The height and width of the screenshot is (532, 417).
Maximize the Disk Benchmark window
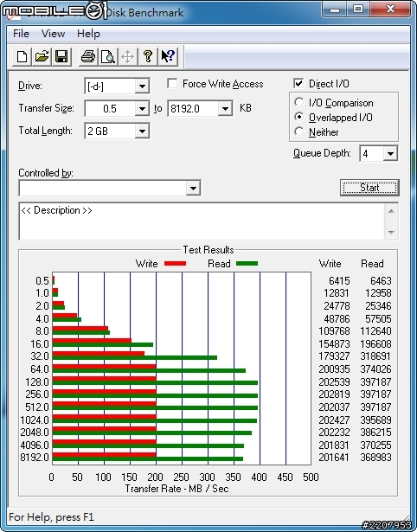pyautogui.click(x=358, y=9)
